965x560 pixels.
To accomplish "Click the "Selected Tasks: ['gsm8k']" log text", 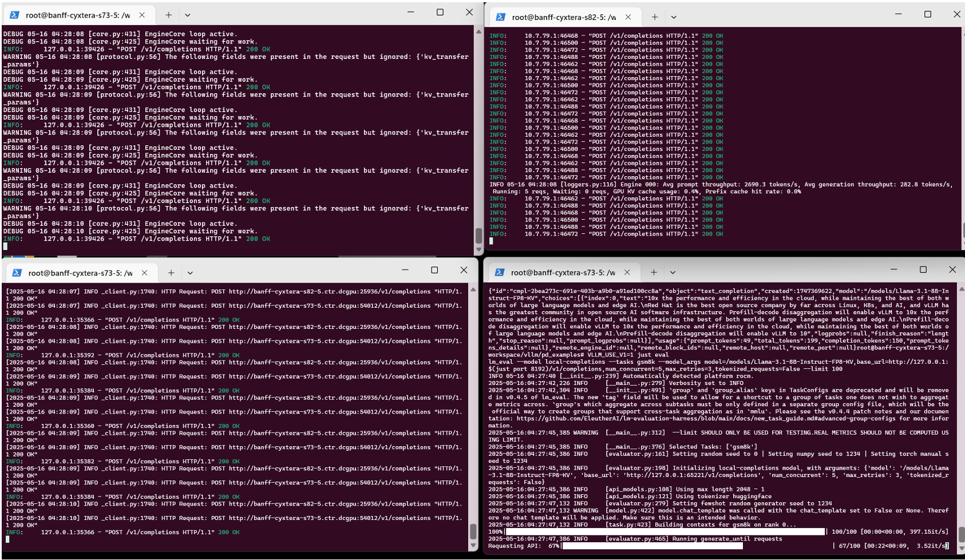I will tap(685, 447).
